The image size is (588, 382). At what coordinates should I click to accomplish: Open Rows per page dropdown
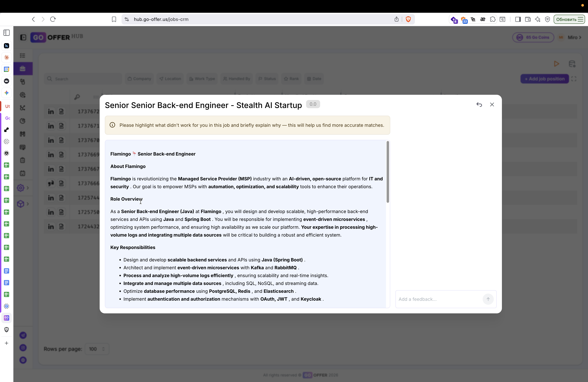pyautogui.click(x=97, y=349)
